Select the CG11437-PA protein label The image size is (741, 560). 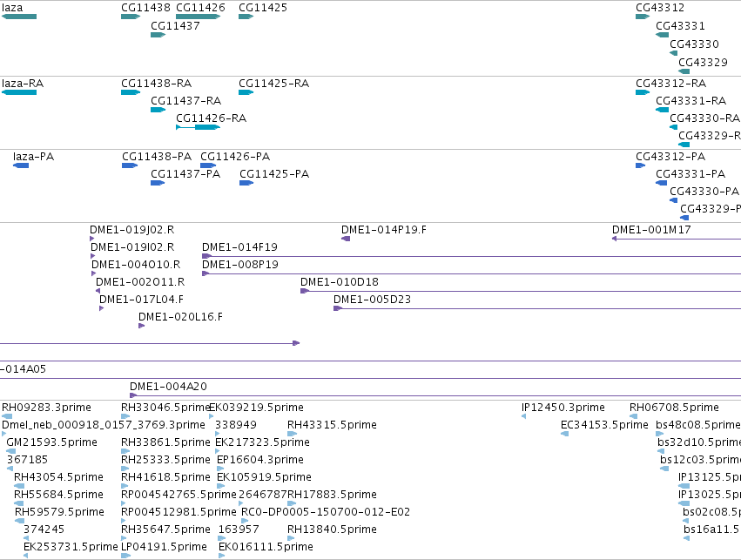[x=185, y=174]
